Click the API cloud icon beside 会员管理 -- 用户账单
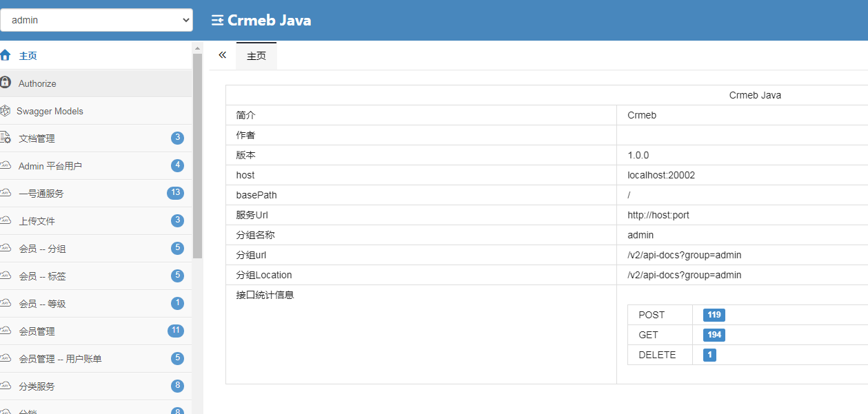 point(6,358)
